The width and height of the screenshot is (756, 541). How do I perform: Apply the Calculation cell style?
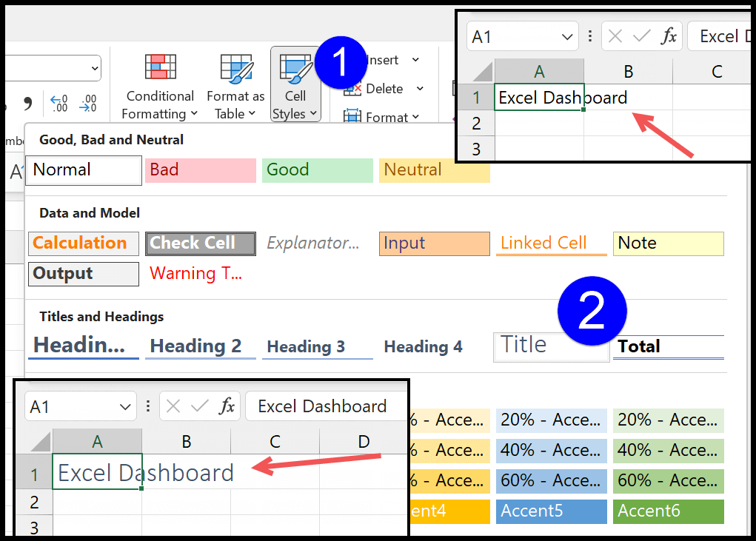click(x=83, y=243)
